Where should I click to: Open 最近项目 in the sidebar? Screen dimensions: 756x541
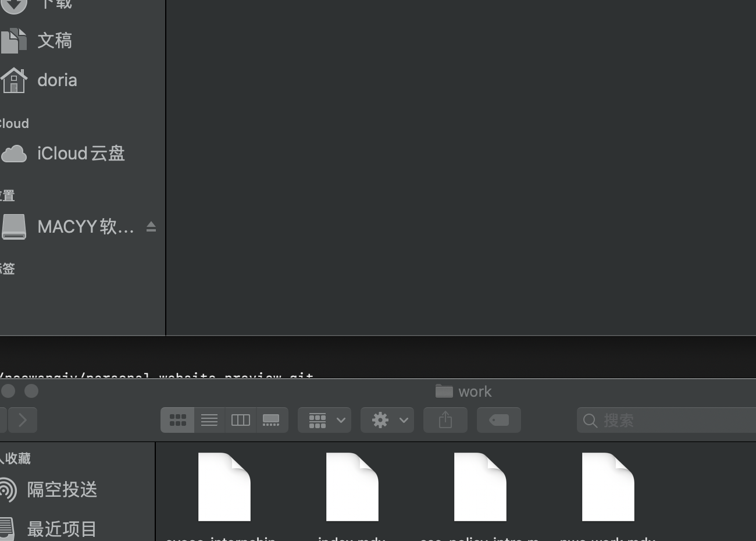click(62, 529)
